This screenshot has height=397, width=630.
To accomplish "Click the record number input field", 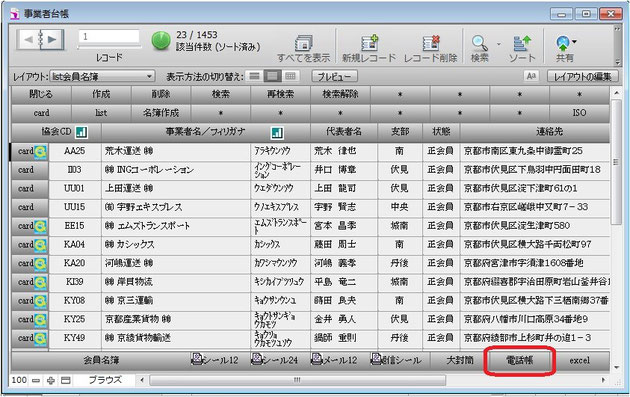I will click(x=109, y=37).
